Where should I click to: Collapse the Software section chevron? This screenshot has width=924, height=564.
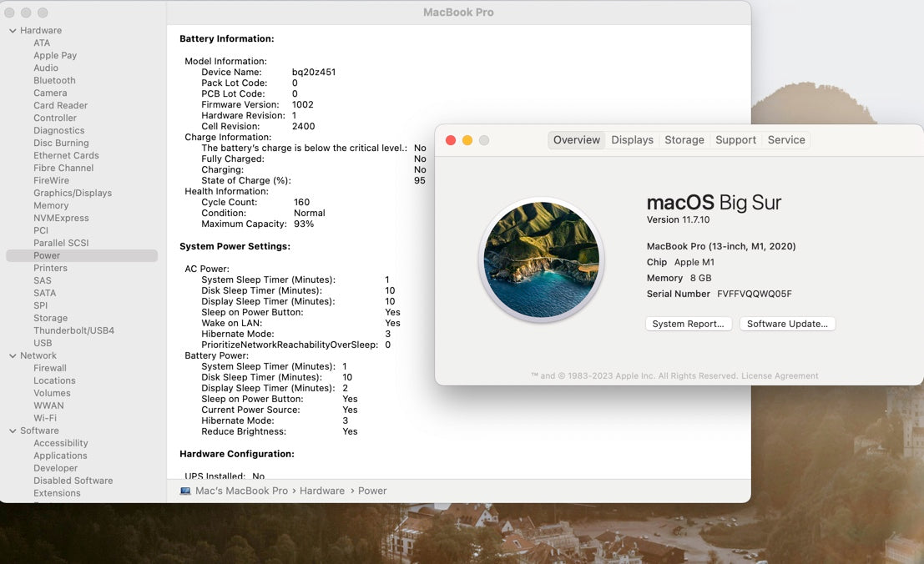tap(13, 431)
